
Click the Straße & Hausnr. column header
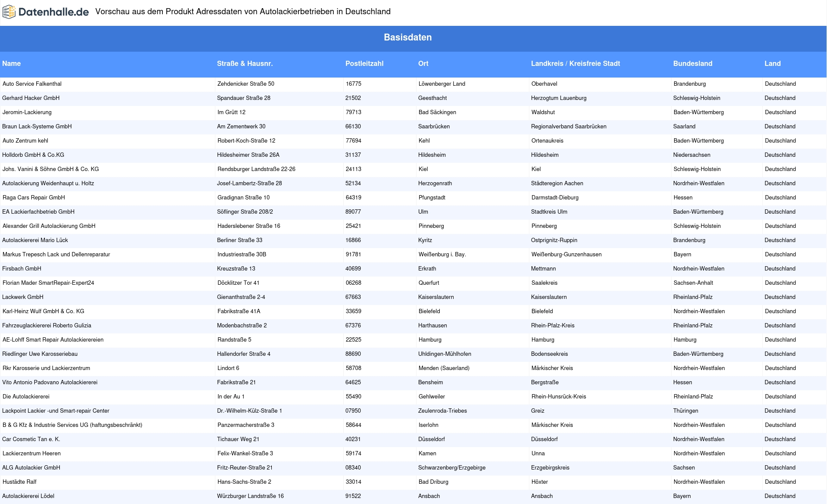point(245,63)
